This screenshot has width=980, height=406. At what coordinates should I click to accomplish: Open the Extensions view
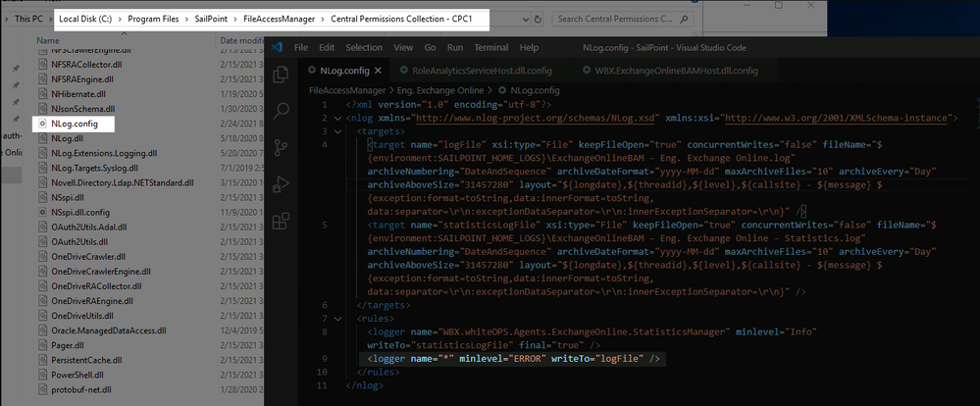point(280,221)
